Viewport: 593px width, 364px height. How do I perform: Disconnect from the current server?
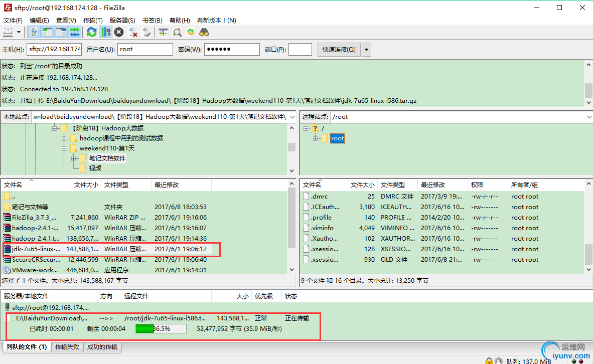[132, 33]
